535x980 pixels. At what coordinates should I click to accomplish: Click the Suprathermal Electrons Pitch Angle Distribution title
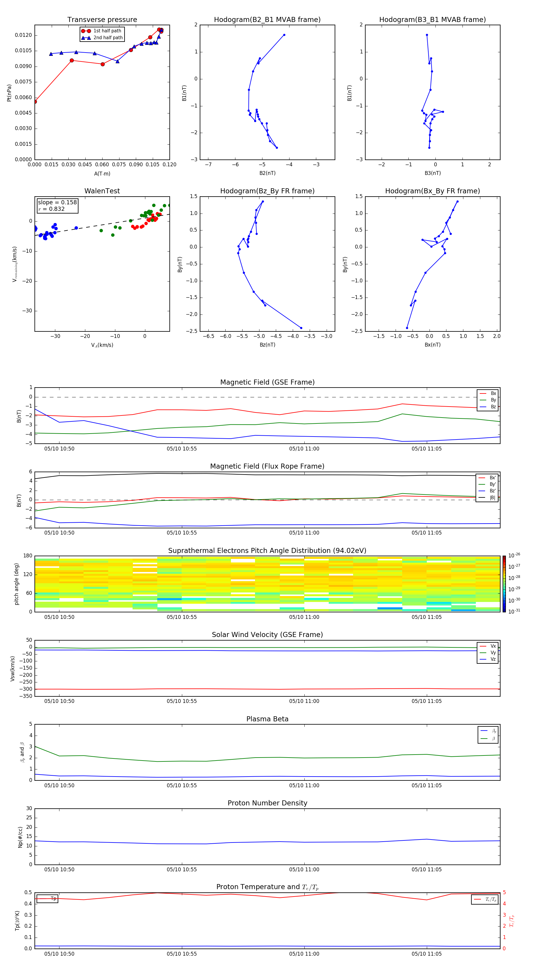tap(267, 551)
